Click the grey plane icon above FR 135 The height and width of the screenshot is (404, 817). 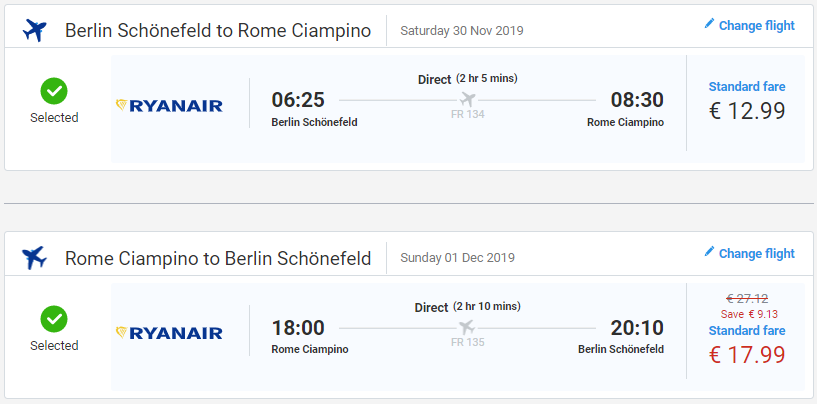467,327
